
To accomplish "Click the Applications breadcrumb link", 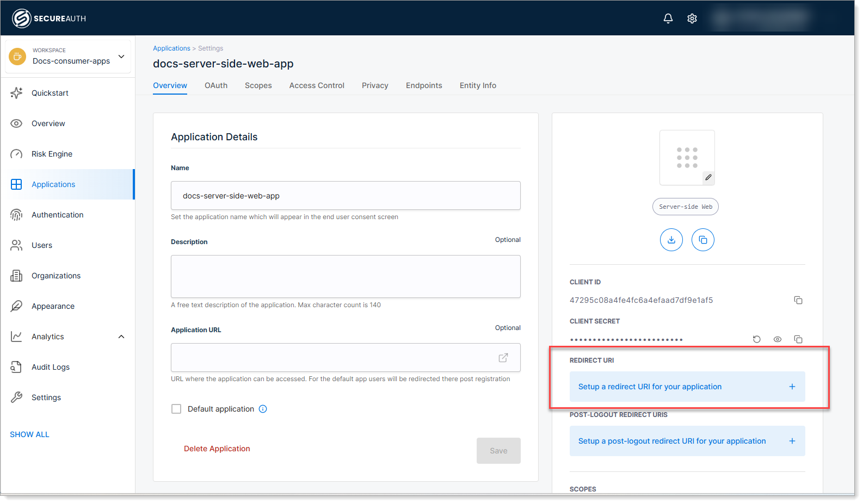I will click(x=171, y=48).
